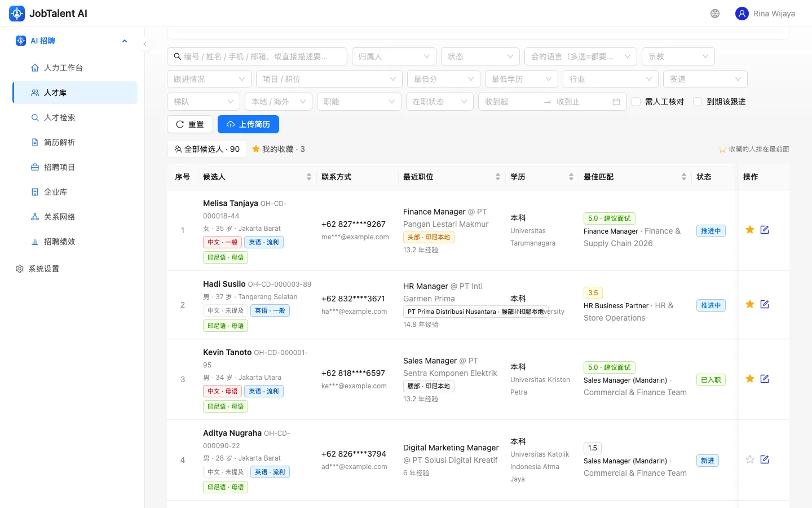Open edit icon for Kevin Tanoto

(x=765, y=379)
